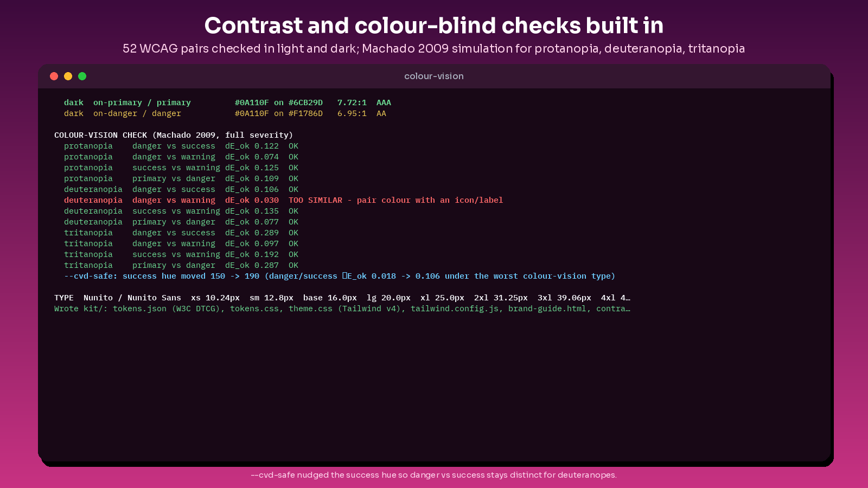Viewport: 868px width, 488px height.
Task: Click the 6.95:1 contrast ratio value
Action: (352, 113)
